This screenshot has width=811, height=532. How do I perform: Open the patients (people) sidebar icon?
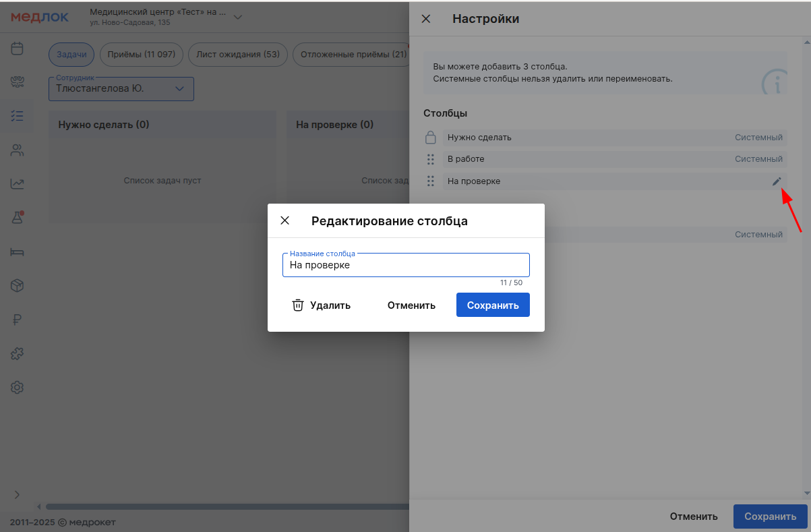18,150
